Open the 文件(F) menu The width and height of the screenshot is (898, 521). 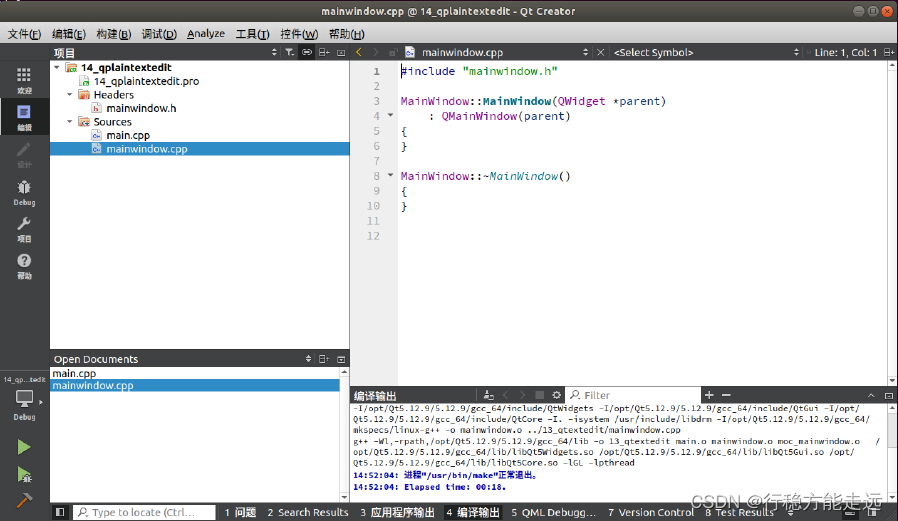pos(24,34)
